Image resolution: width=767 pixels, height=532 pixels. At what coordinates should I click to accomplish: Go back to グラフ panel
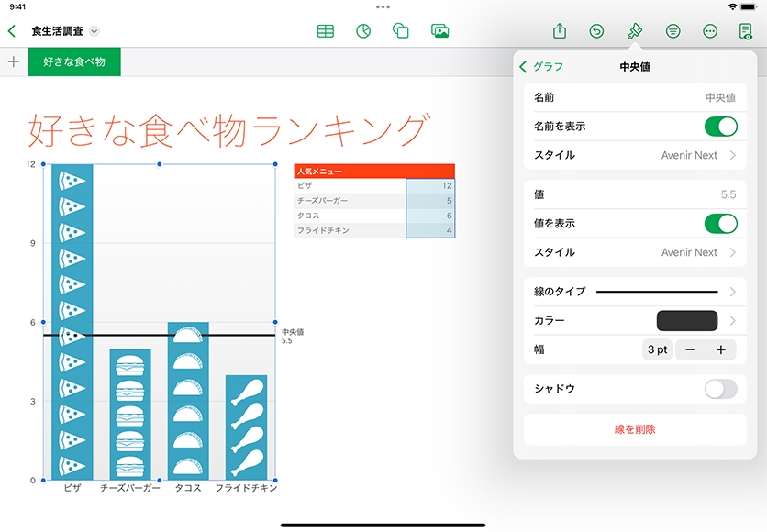(x=541, y=67)
